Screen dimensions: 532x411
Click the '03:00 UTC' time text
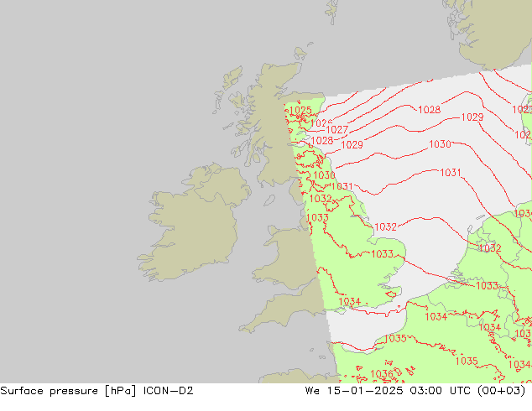tap(440, 391)
